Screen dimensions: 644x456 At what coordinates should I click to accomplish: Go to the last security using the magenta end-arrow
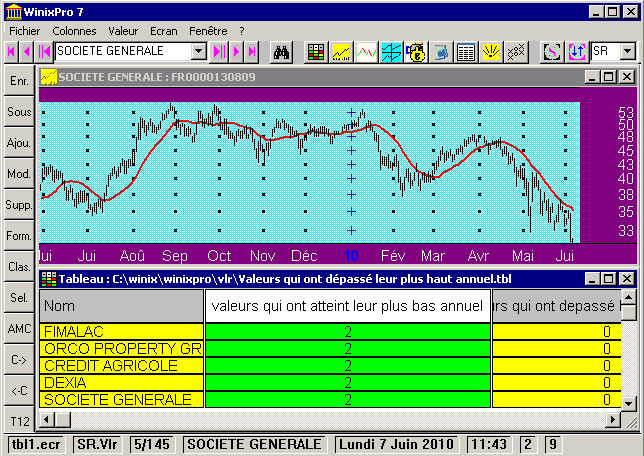pyautogui.click(x=252, y=52)
